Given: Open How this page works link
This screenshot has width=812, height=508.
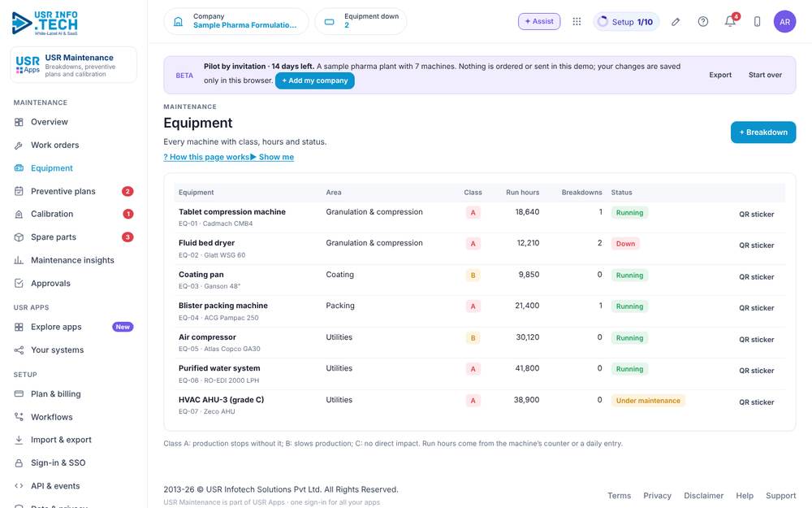Looking at the screenshot, I should 206,157.
